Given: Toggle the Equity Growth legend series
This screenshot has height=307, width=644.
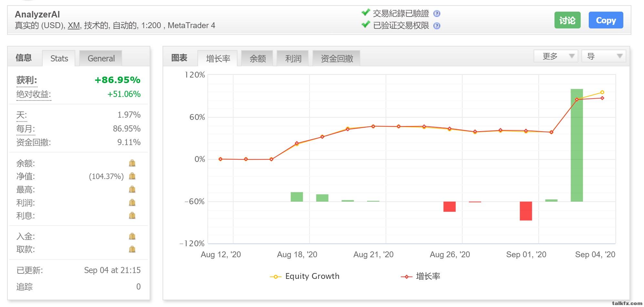Looking at the screenshot, I should pyautogui.click(x=305, y=276).
